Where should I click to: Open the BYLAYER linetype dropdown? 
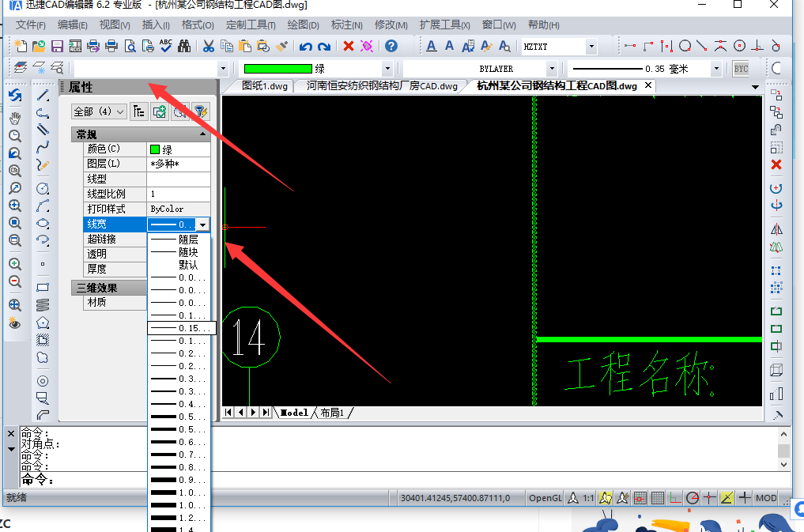tap(552, 68)
